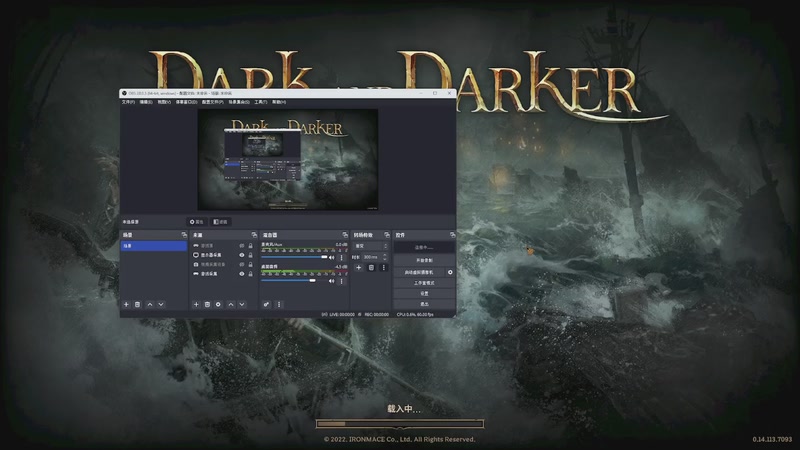Viewport: 800px width, 450px height.
Task: Open the 编辑(E) Edit menu
Action: 146,102
